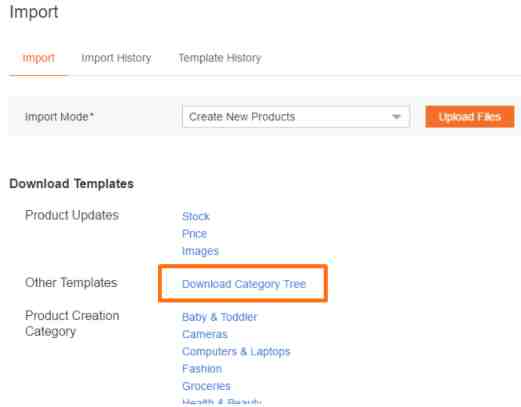The width and height of the screenshot is (521, 407).
Task: Download the Images update template
Action: coord(200,251)
